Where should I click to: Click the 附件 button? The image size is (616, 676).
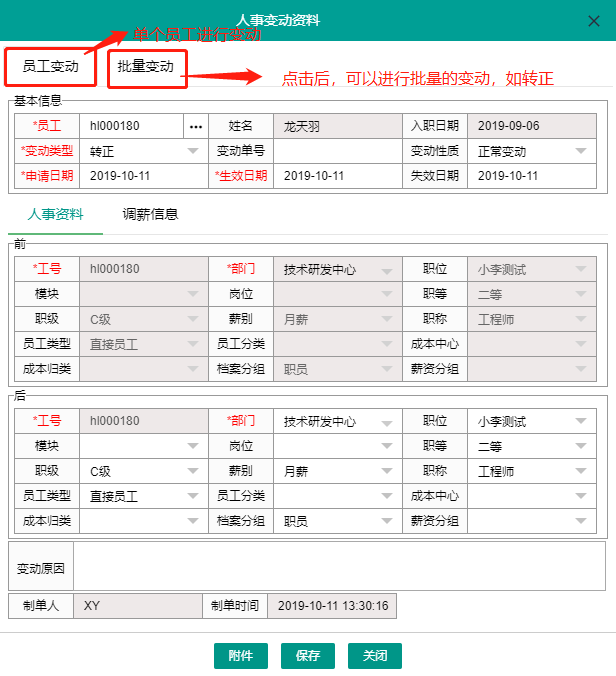(240, 656)
